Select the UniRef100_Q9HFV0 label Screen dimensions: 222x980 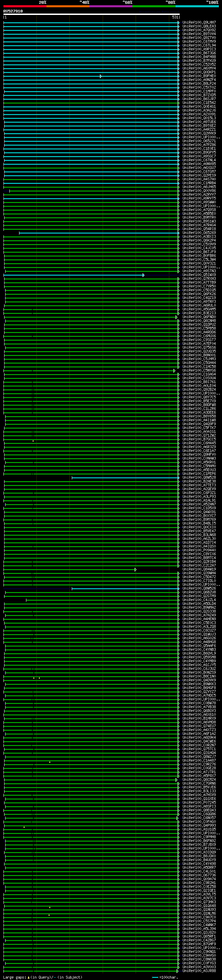click(199, 455)
